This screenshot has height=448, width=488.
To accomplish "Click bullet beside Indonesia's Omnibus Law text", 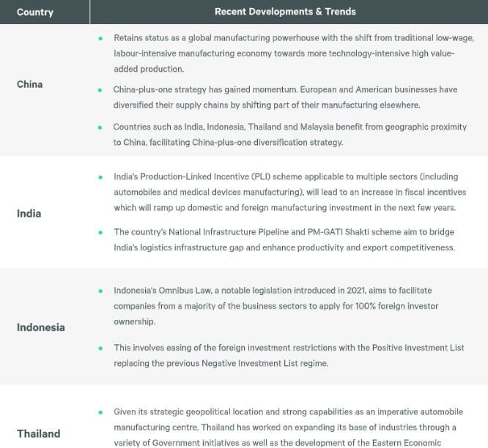I will tap(100, 291).
